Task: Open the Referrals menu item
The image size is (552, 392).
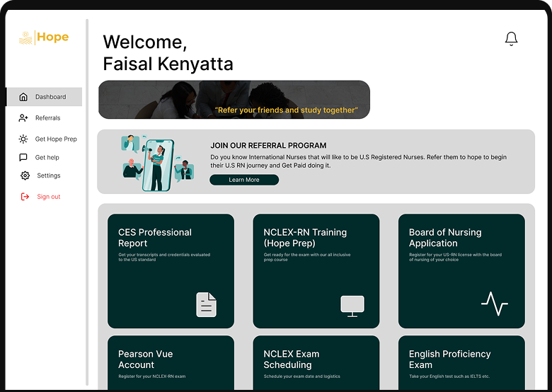Action: [x=47, y=118]
